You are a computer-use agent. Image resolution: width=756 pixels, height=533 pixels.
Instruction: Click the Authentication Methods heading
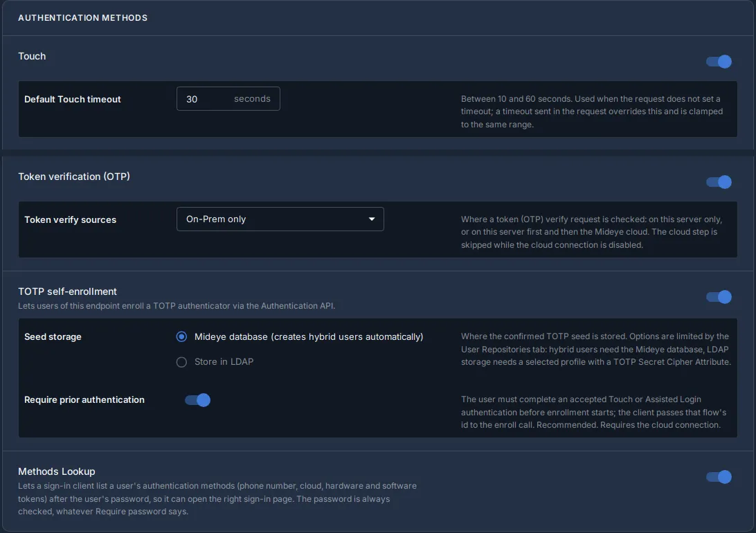[x=83, y=18]
